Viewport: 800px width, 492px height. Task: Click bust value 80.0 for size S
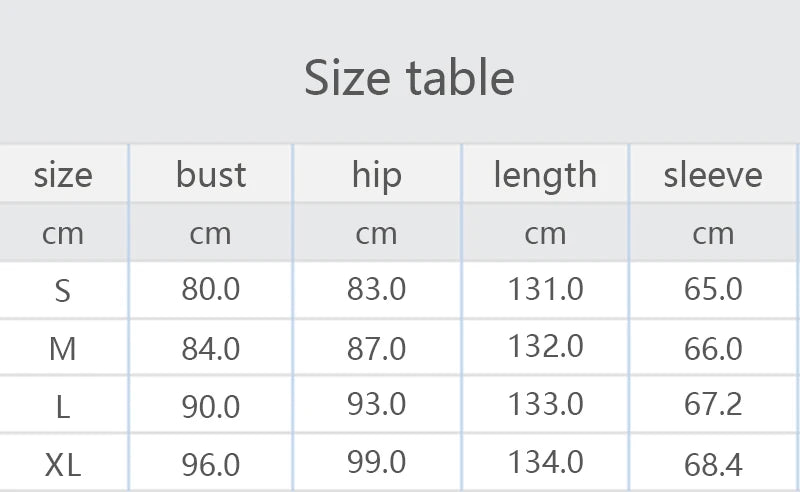pyautogui.click(x=211, y=290)
